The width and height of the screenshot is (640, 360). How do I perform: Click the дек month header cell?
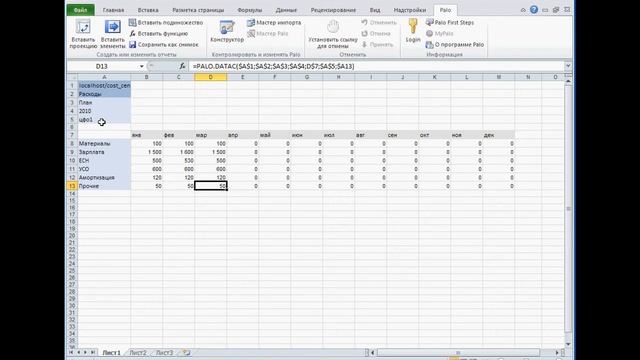tap(499, 135)
